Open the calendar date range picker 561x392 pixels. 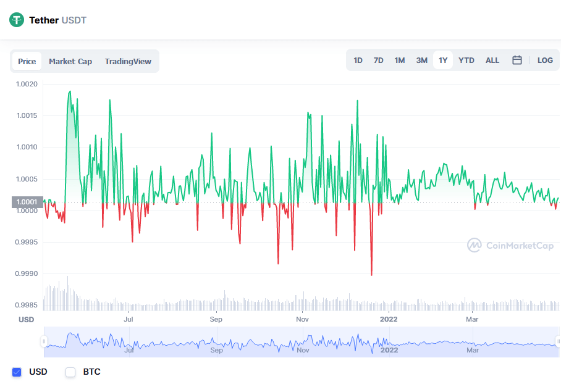517,60
